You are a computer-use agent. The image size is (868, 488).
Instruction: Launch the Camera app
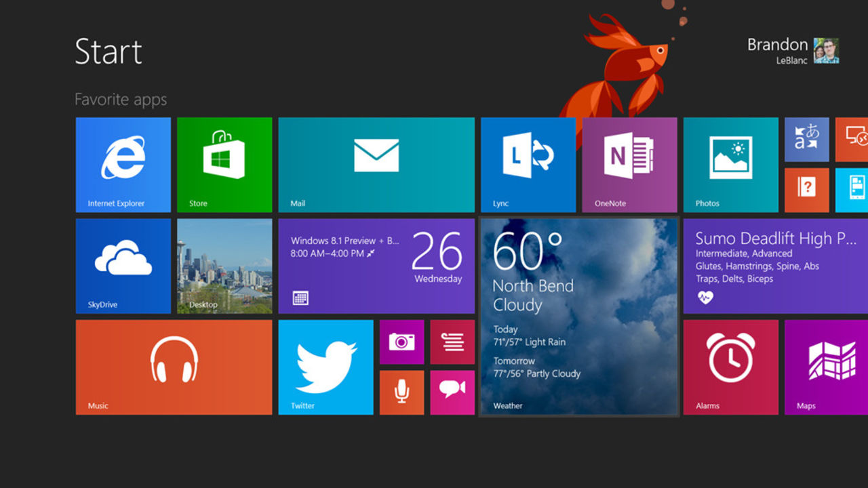pyautogui.click(x=401, y=342)
